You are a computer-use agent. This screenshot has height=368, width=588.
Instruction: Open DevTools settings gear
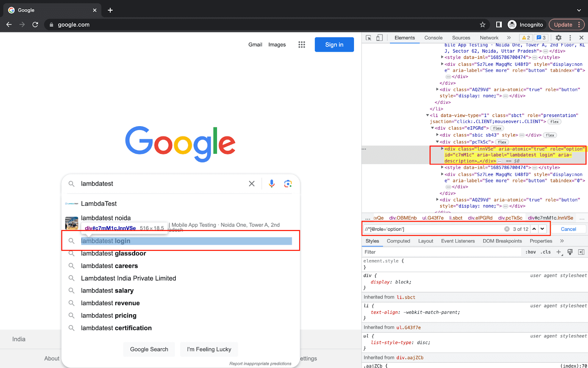click(559, 38)
